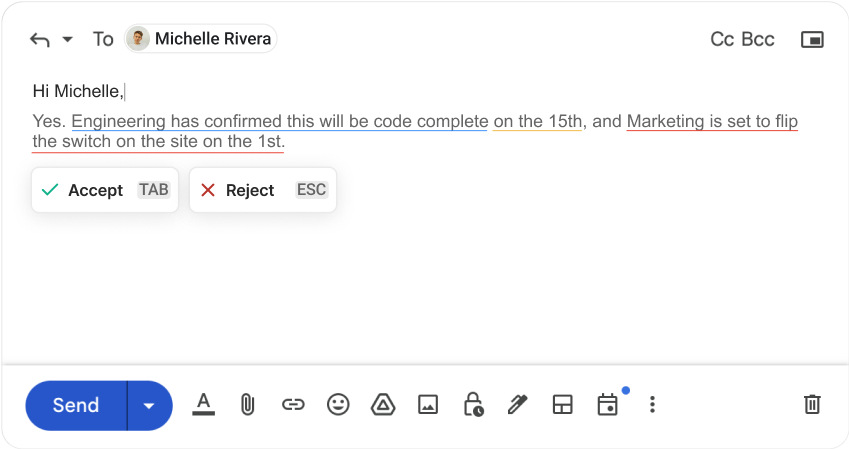The image size is (849, 449).
Task: Toggle confidential mode lock icon
Action: (x=473, y=405)
